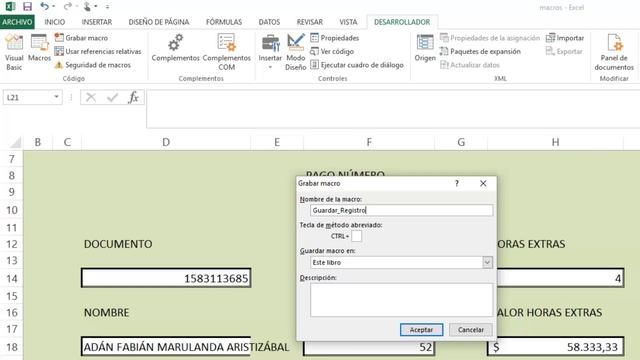Open the Macros list
The height and width of the screenshot is (360, 640).
pos(40,48)
